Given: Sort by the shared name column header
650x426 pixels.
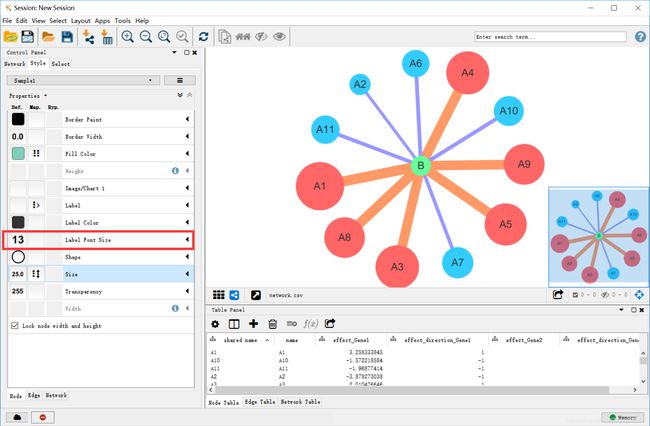Looking at the screenshot, I should tap(240, 340).
